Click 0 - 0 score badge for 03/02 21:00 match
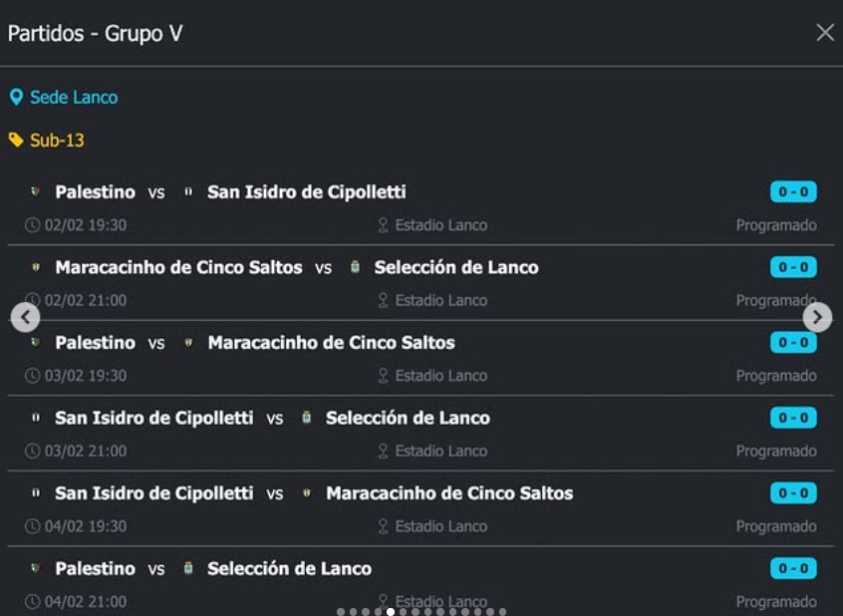 point(793,418)
